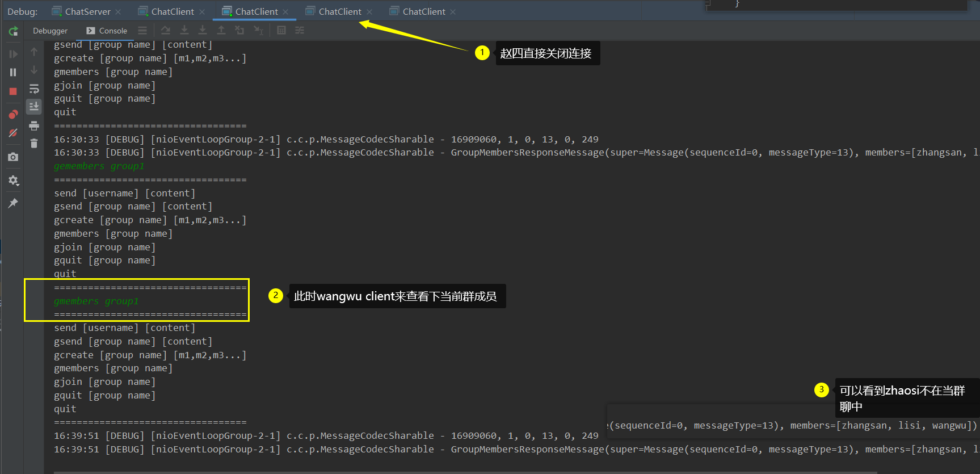Click the Run to Cursor icon

click(258, 30)
